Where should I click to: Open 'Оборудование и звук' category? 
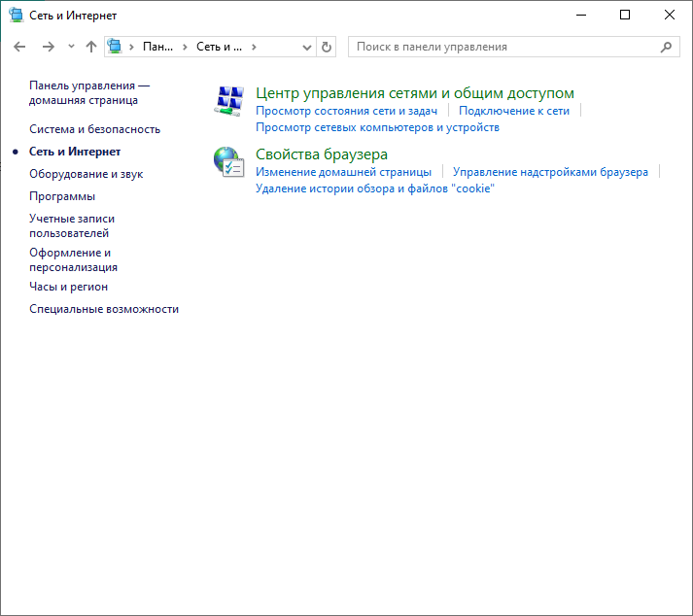(87, 174)
